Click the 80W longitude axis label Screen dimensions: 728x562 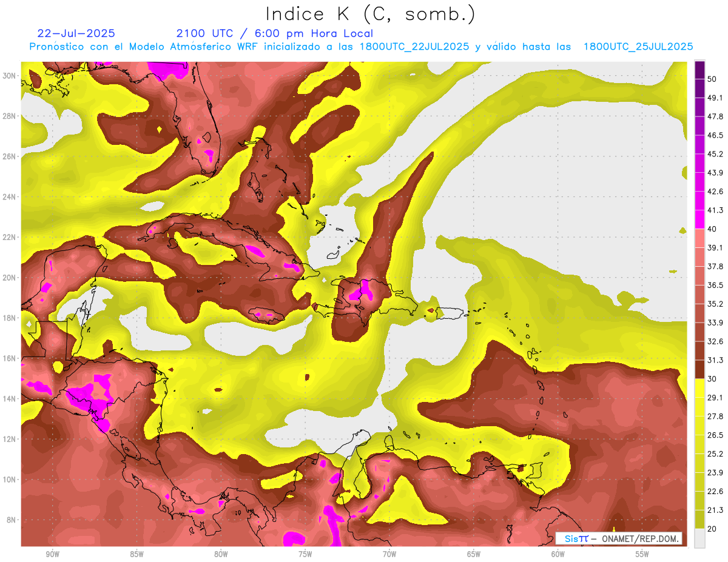221,554
